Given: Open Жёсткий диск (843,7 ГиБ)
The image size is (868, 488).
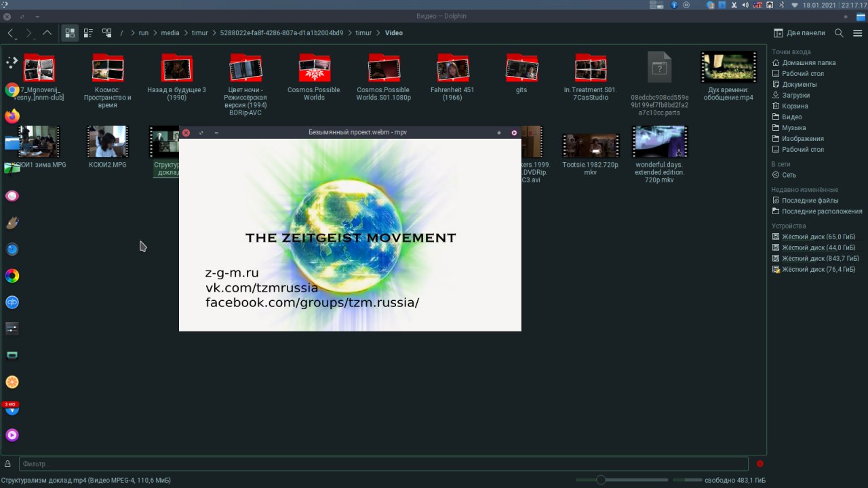Looking at the screenshot, I should (816, 258).
